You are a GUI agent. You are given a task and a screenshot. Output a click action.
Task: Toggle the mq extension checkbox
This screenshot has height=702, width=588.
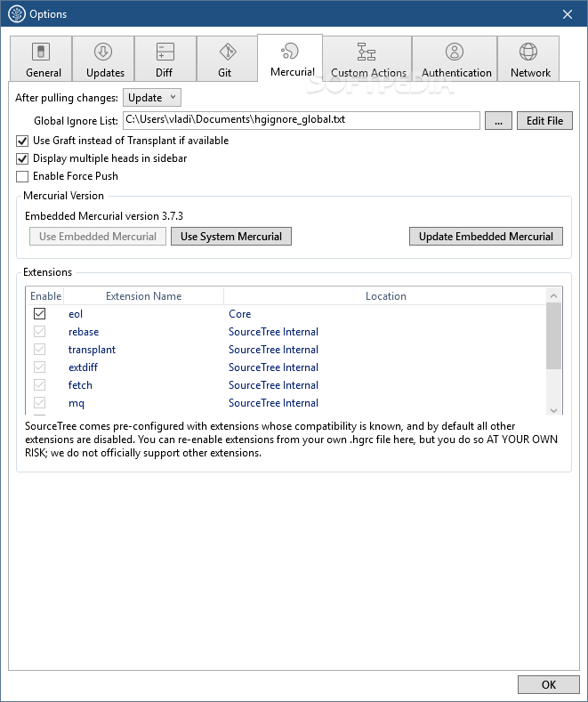(x=39, y=402)
